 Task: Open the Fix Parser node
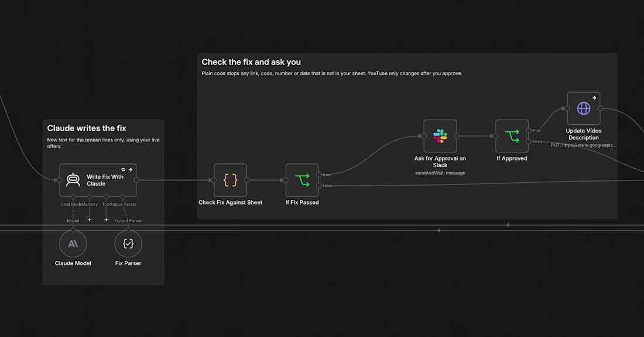(x=128, y=244)
